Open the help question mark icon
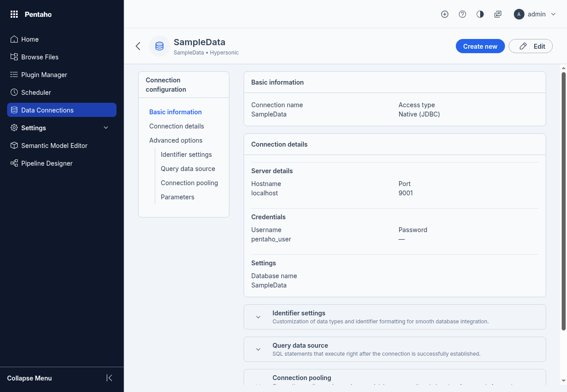Viewport: 567px width, 392px height. pyautogui.click(x=462, y=14)
